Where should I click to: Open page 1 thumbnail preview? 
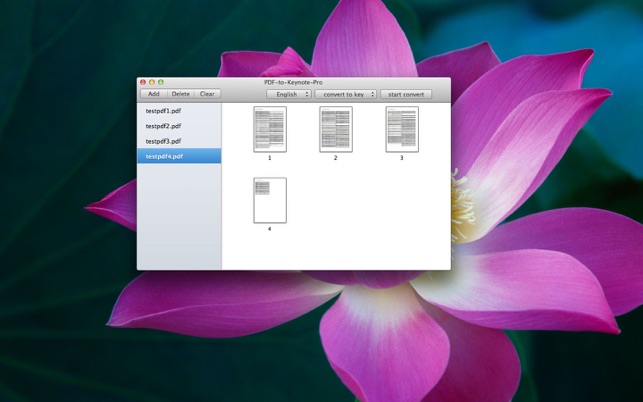click(x=270, y=129)
